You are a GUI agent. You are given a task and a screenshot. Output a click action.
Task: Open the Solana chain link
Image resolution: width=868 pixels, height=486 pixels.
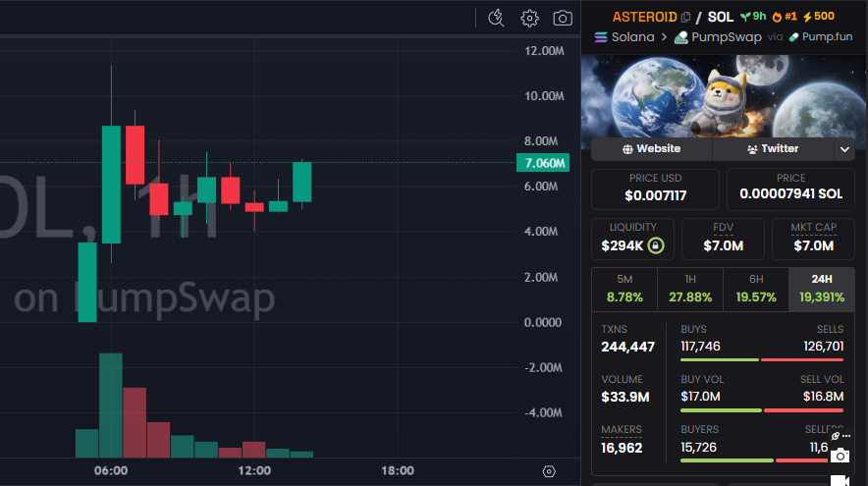click(x=624, y=37)
